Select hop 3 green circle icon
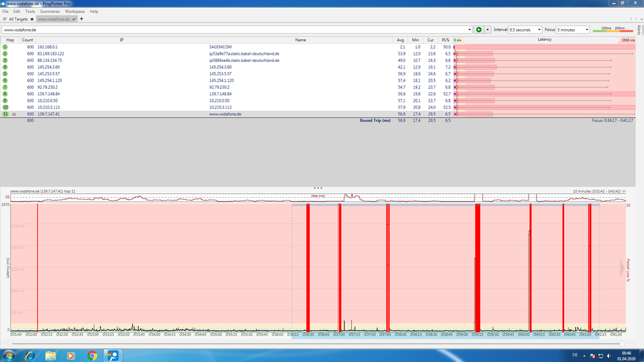Viewport: 644px width, 362px height. point(5,61)
